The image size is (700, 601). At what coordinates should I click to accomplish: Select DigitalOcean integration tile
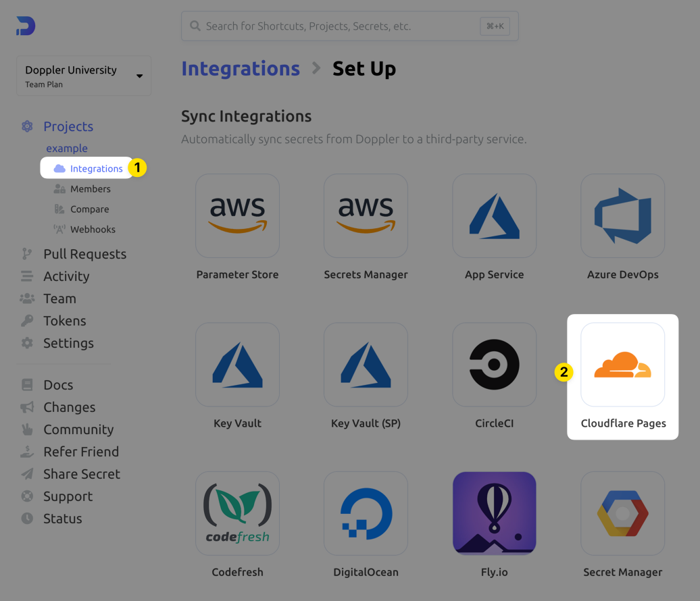tap(366, 513)
